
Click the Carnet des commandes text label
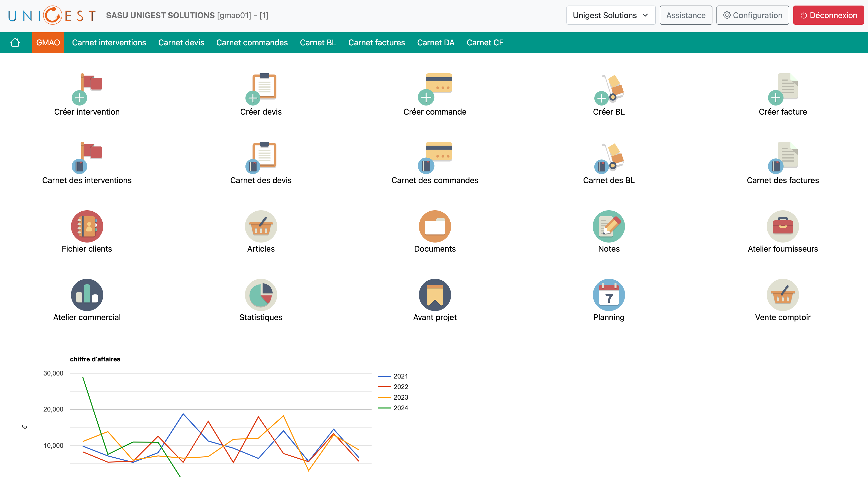tap(435, 180)
